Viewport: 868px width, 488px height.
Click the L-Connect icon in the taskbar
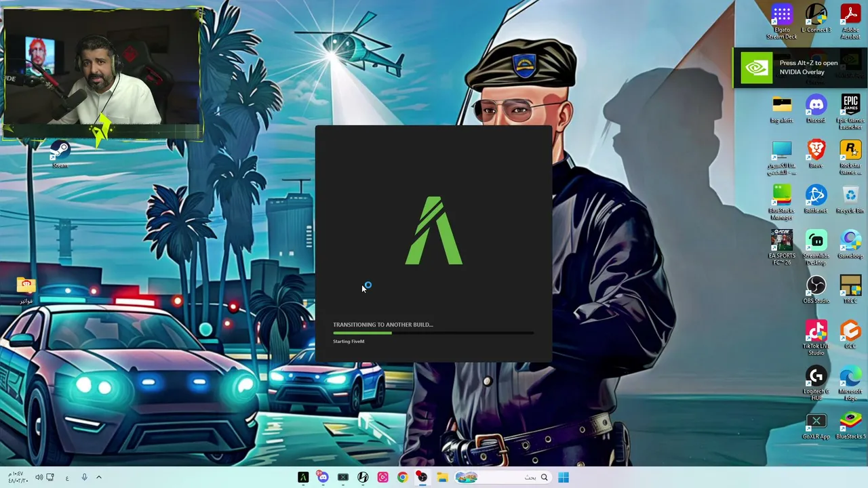pos(363,477)
